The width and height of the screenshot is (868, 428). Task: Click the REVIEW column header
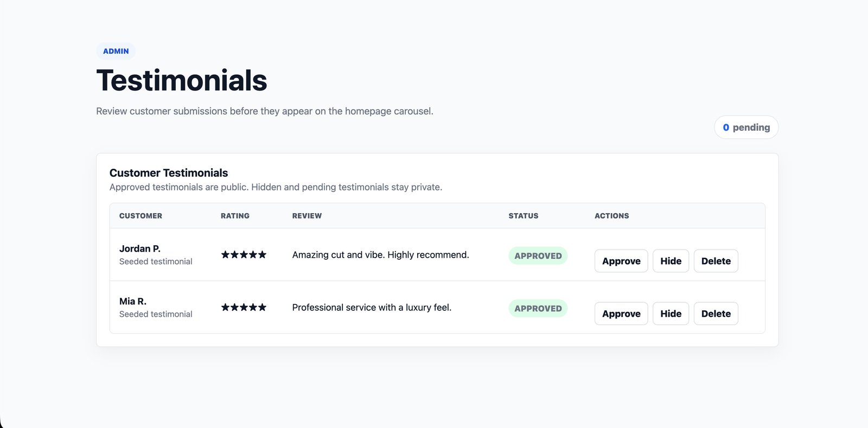307,216
